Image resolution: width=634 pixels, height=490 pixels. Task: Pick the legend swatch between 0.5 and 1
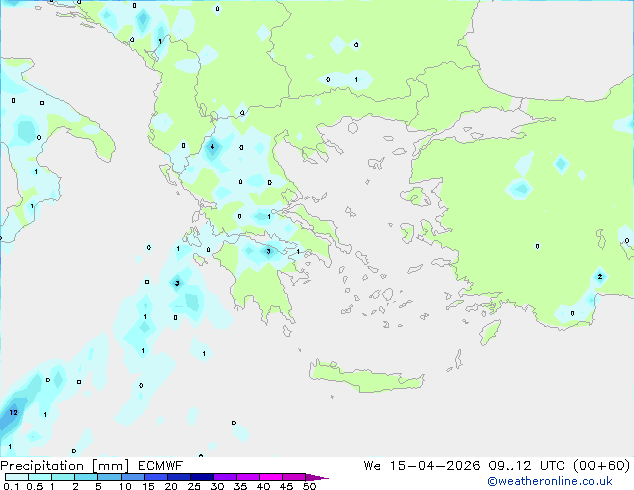coord(40,477)
